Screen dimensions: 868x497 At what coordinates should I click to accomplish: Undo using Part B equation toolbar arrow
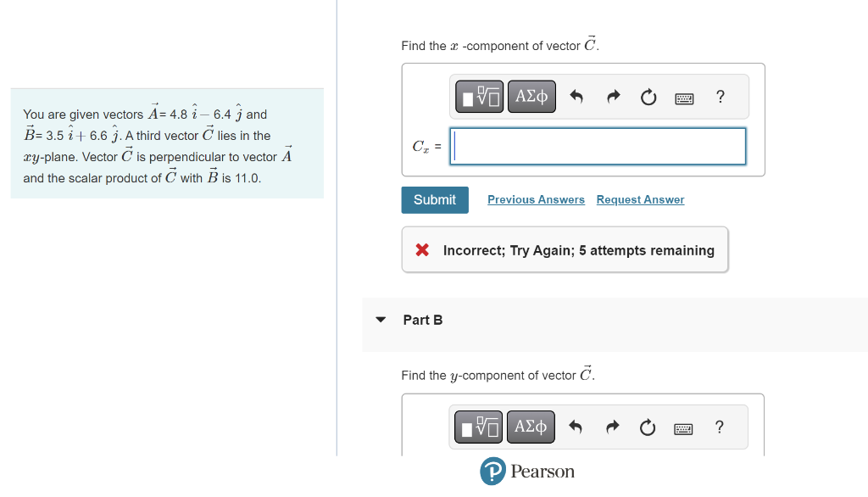tap(576, 427)
